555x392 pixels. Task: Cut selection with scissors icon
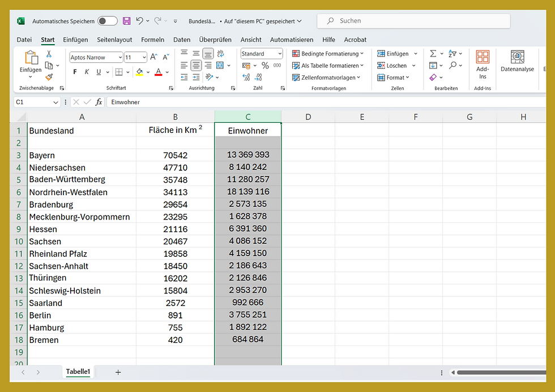pos(49,54)
